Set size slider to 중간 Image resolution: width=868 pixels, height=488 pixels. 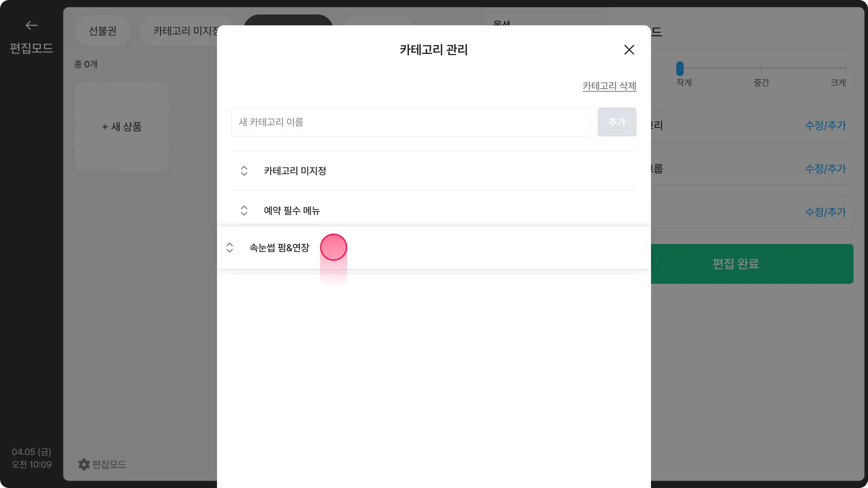[761, 68]
